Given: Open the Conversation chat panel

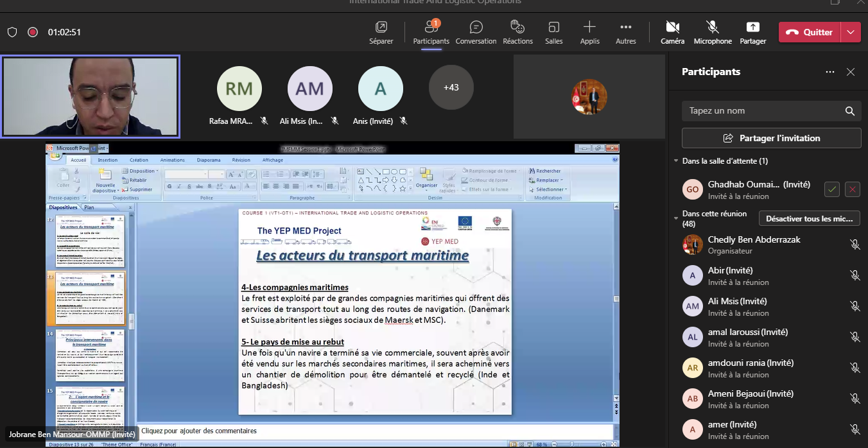Looking at the screenshot, I should 476,32.
